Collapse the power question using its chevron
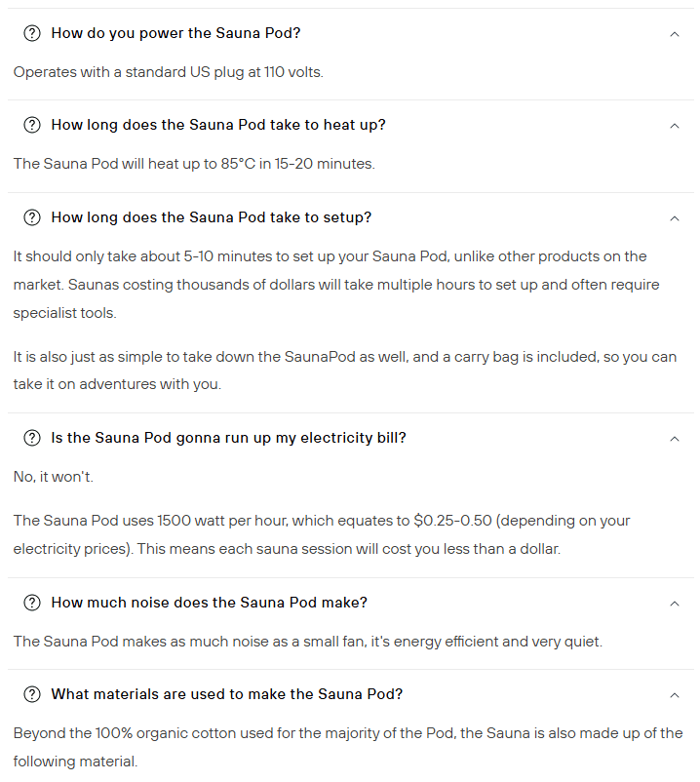 pyautogui.click(x=675, y=34)
